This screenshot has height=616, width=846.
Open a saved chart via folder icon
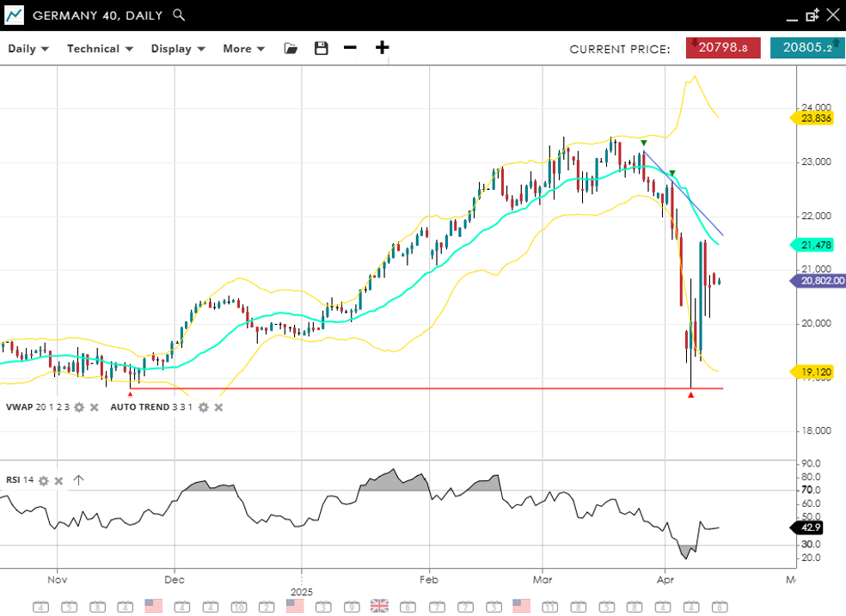(291, 48)
